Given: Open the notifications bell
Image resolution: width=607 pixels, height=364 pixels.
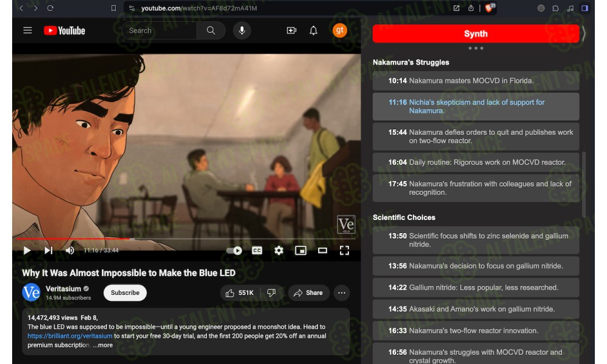Looking at the screenshot, I should pyautogui.click(x=314, y=30).
